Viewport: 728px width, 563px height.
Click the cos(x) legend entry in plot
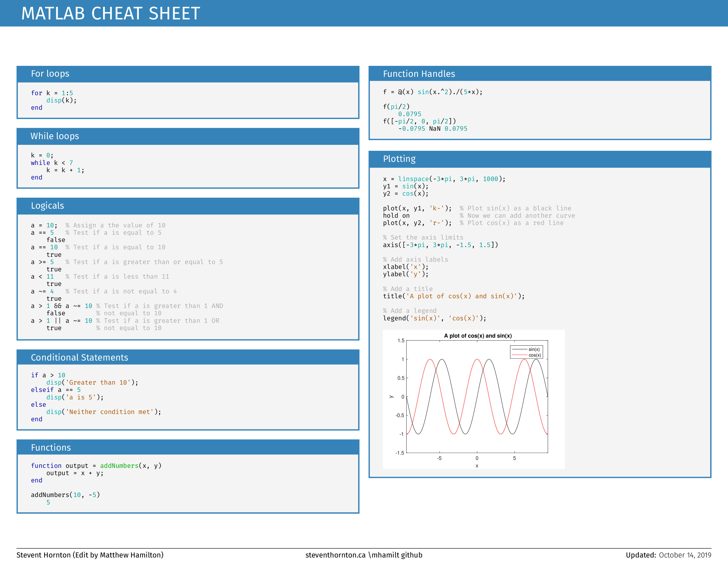click(x=527, y=355)
